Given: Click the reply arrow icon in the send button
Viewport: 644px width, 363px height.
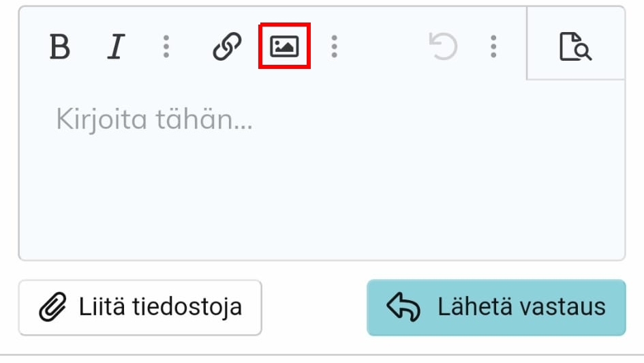Looking at the screenshot, I should pos(403,307).
